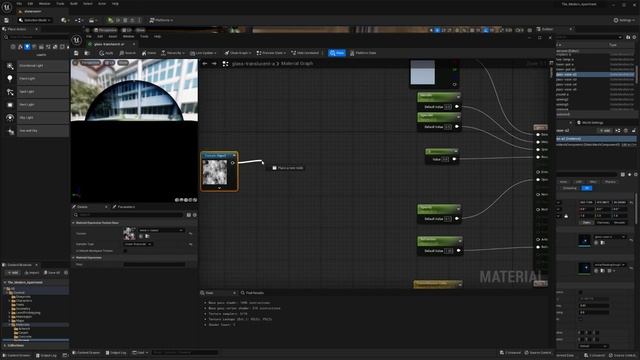Open the material editor File menu
Viewport: 640px width, 360px height.
89,36
